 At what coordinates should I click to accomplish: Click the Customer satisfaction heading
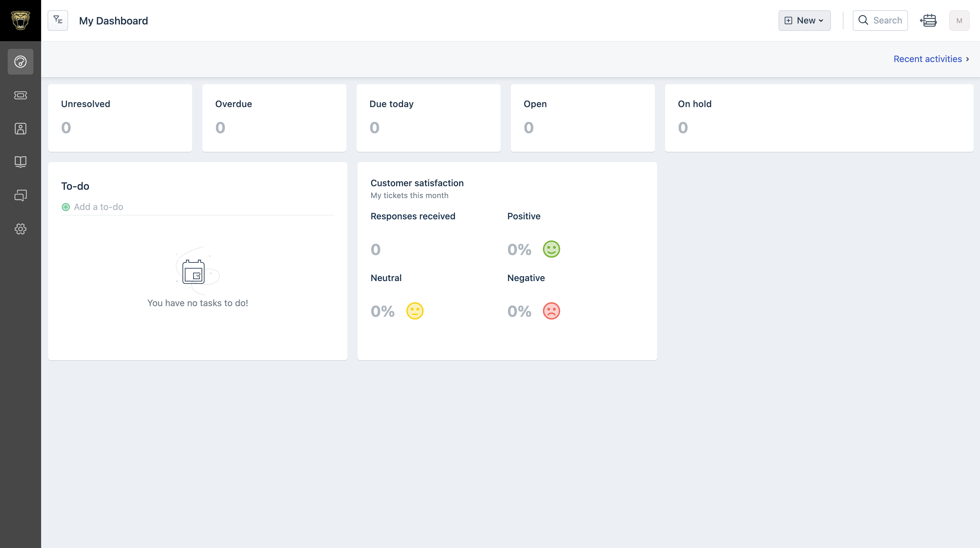[x=417, y=183]
